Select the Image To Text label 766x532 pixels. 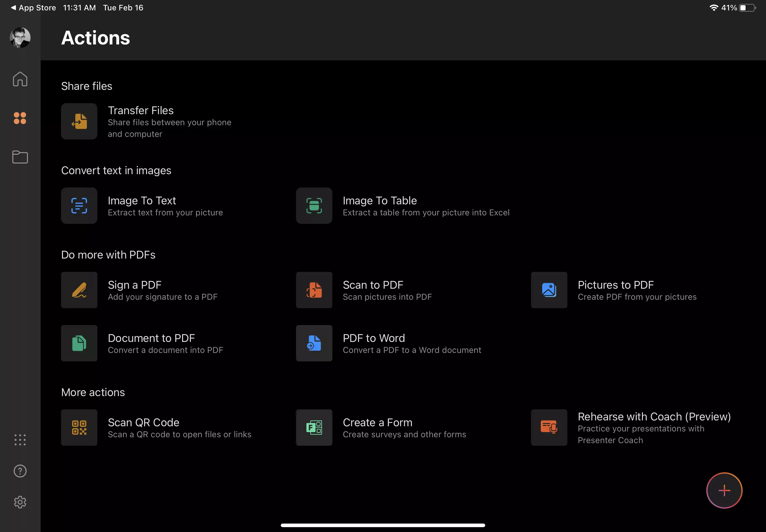click(142, 201)
